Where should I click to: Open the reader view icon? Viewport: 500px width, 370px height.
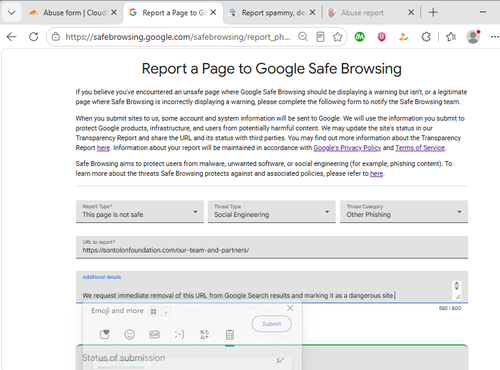[x=320, y=37]
